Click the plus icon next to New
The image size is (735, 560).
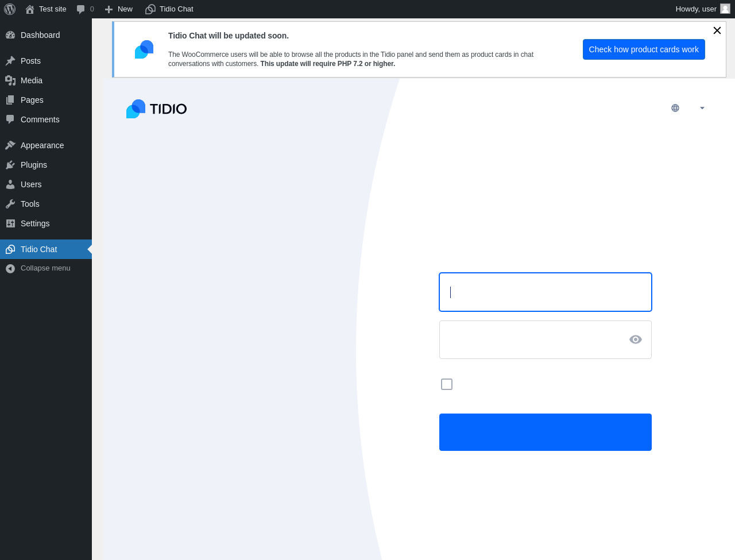(109, 9)
